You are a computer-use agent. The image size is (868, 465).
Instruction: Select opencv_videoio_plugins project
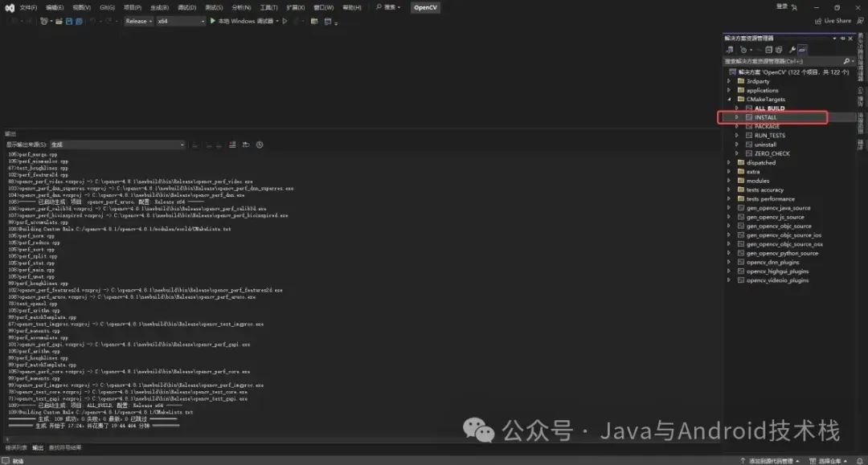click(776, 280)
